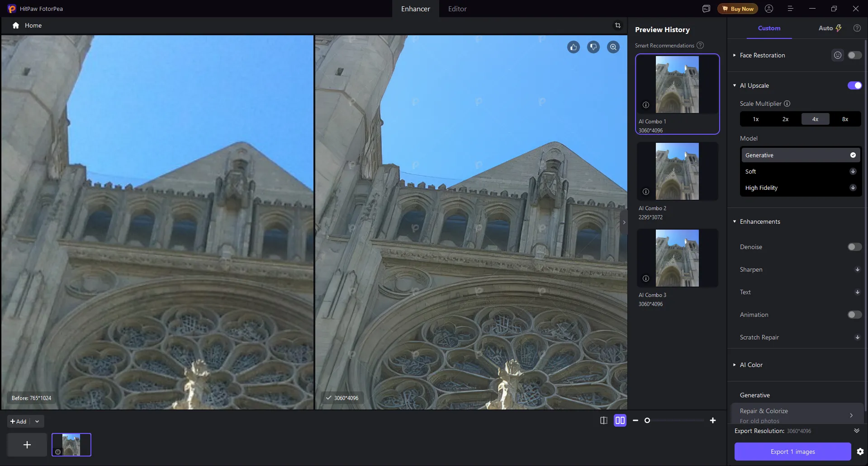
Task: Click the Export 1 images button
Action: (x=792, y=452)
